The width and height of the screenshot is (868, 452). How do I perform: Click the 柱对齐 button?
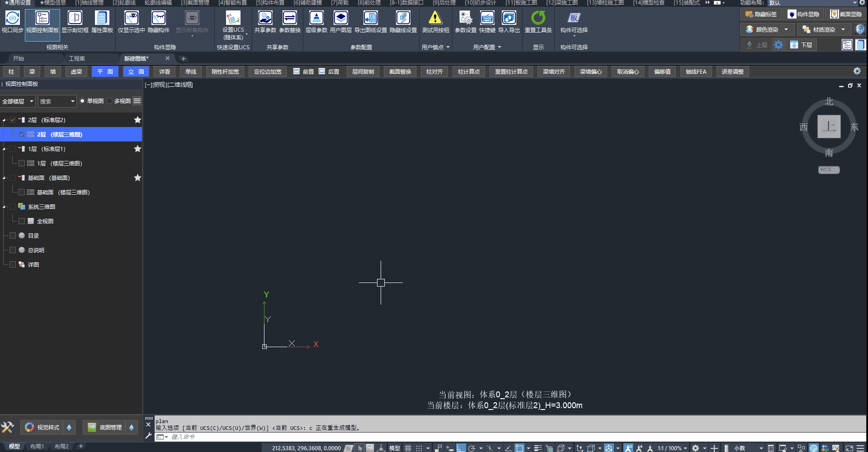pos(434,71)
